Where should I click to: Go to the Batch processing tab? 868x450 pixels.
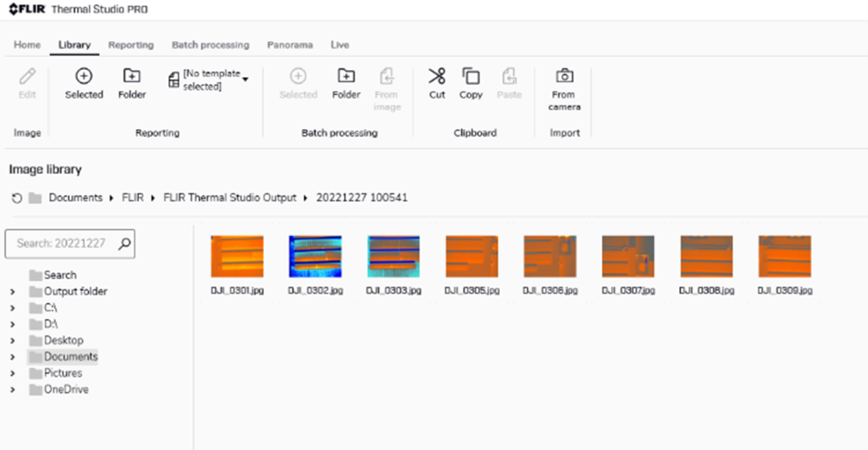(x=211, y=45)
